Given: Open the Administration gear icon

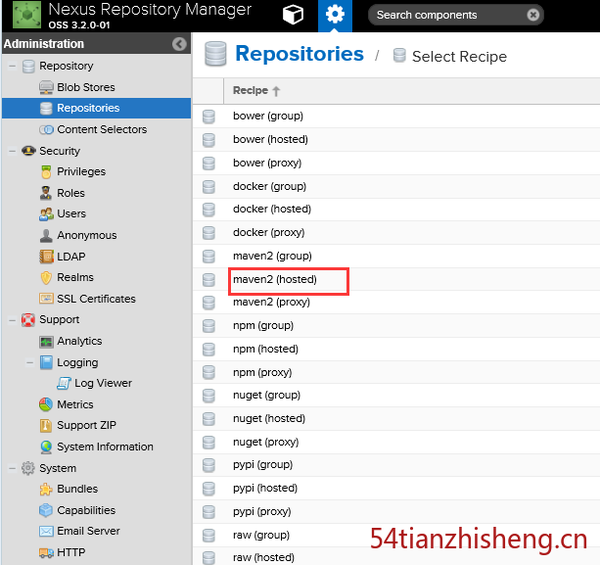Looking at the screenshot, I should point(335,15).
